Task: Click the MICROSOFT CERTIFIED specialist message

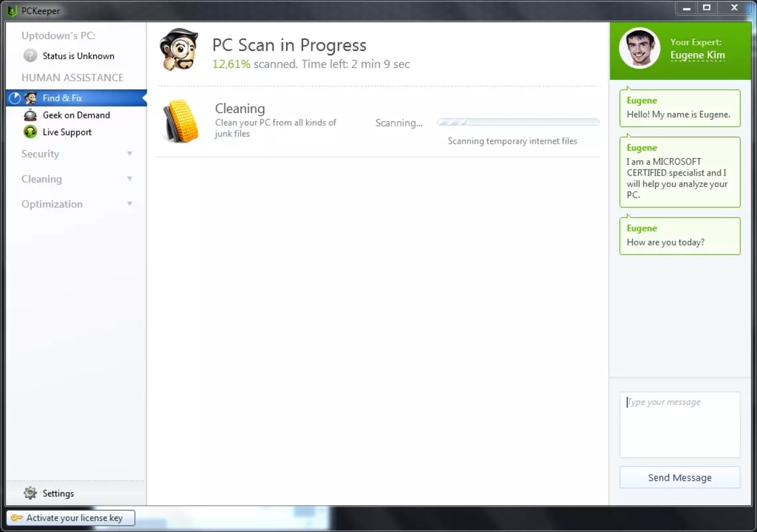Action: pos(680,172)
